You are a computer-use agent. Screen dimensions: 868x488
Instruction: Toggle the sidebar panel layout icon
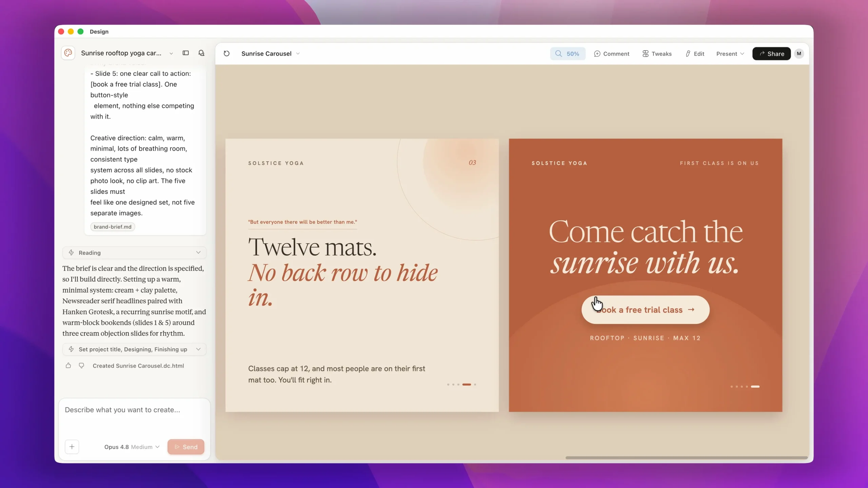coord(185,53)
